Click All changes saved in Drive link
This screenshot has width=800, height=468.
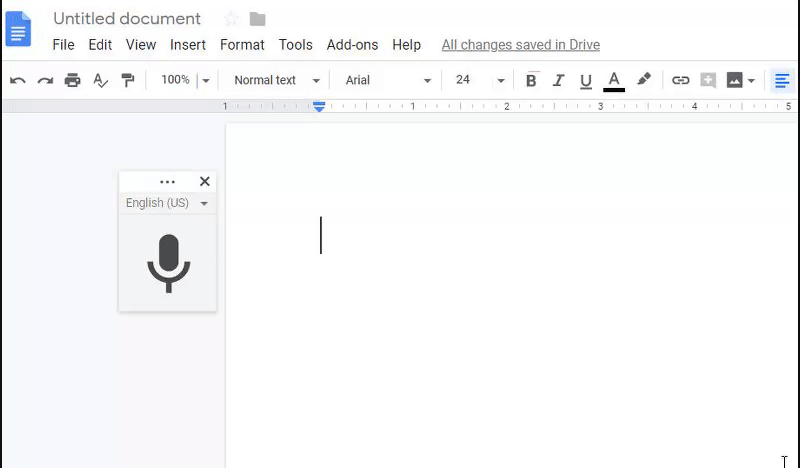pos(520,45)
